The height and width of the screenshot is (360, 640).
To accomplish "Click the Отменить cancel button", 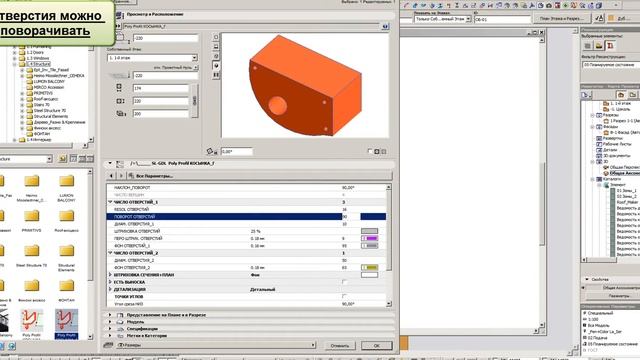I will click(340, 345).
